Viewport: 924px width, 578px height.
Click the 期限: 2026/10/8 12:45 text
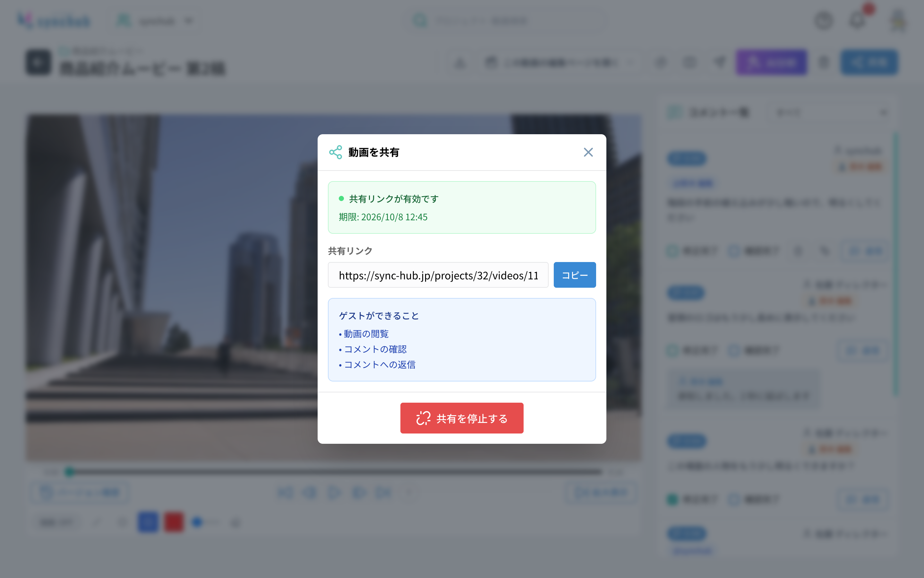click(x=383, y=217)
